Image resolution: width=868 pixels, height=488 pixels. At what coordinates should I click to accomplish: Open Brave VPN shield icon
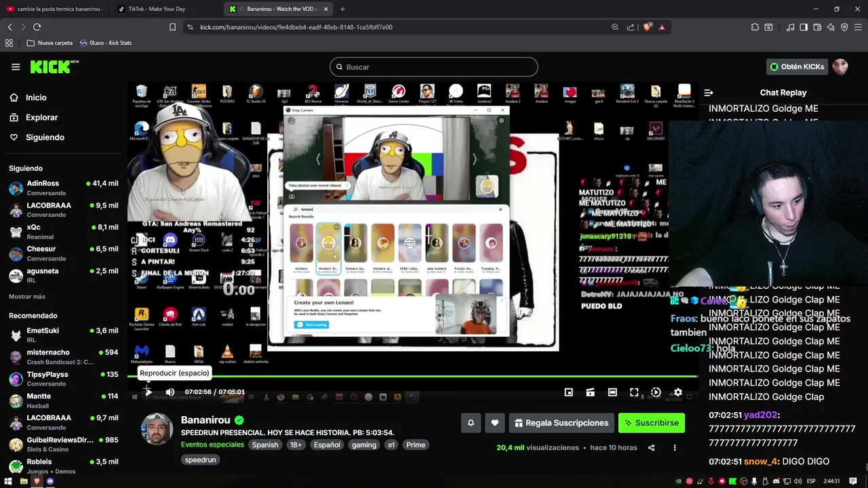click(844, 27)
